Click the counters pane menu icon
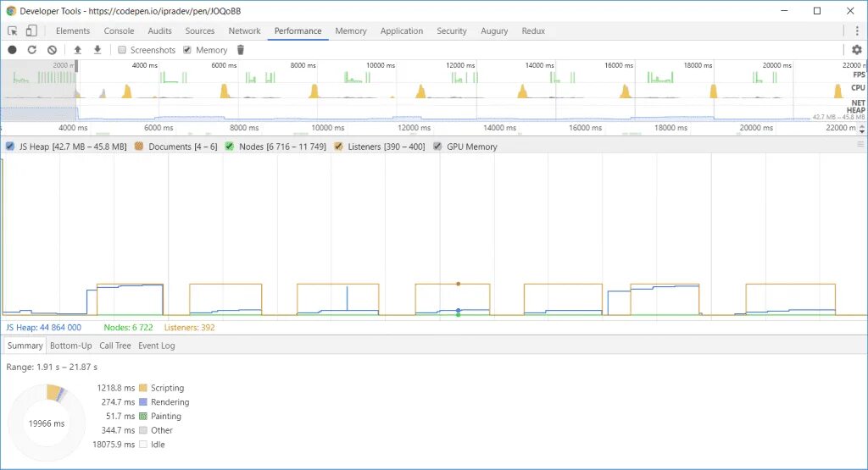868x470 pixels. [x=860, y=144]
